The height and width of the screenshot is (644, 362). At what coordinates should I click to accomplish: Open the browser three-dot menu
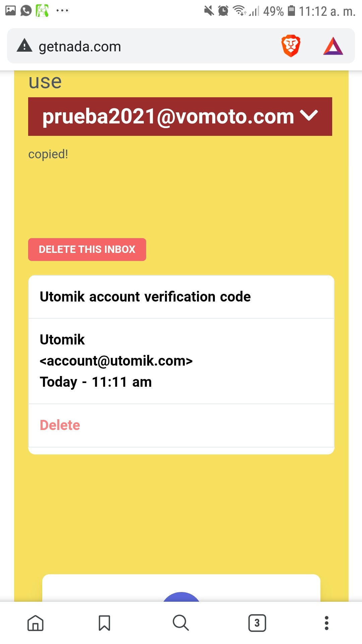326,623
